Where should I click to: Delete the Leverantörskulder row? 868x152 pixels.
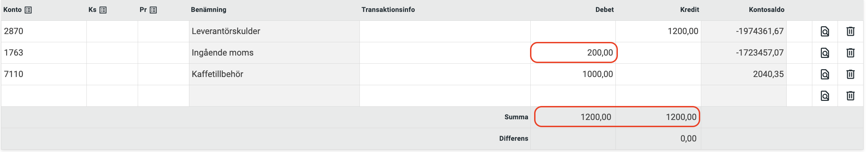point(851,31)
